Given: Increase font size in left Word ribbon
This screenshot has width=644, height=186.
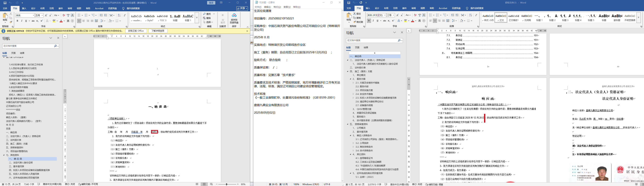Looking at the screenshot, I should coord(46,15).
